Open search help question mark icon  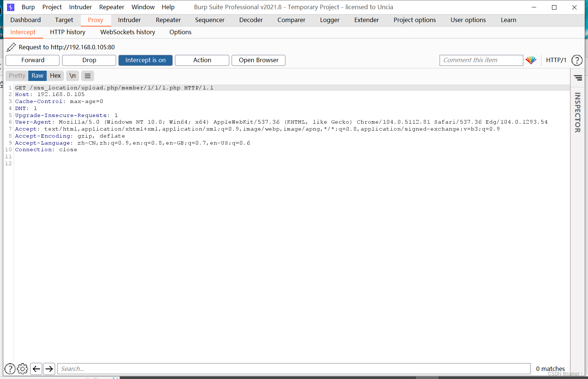point(10,369)
